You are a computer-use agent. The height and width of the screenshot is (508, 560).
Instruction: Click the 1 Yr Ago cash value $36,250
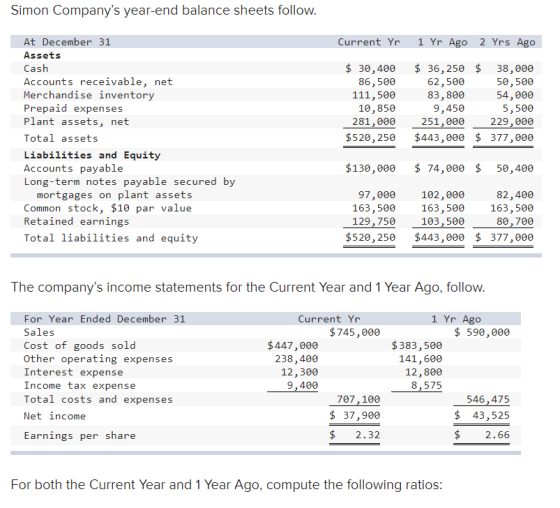[x=439, y=68]
